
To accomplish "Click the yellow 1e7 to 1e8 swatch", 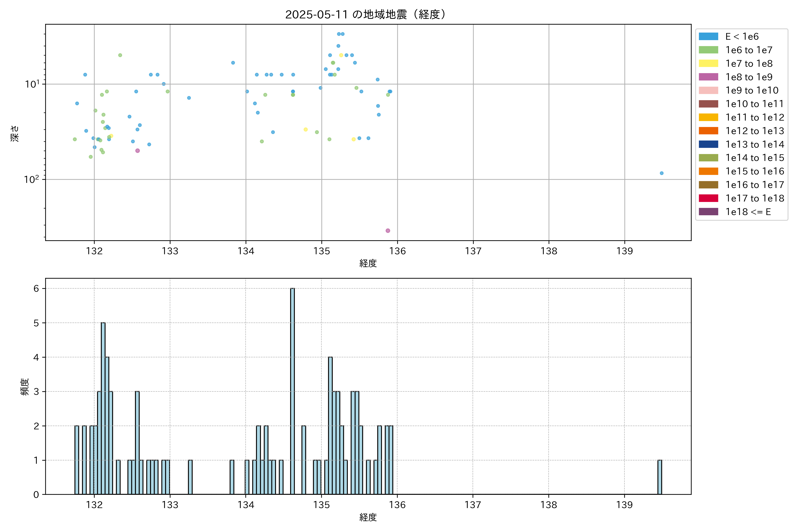I will (708, 63).
